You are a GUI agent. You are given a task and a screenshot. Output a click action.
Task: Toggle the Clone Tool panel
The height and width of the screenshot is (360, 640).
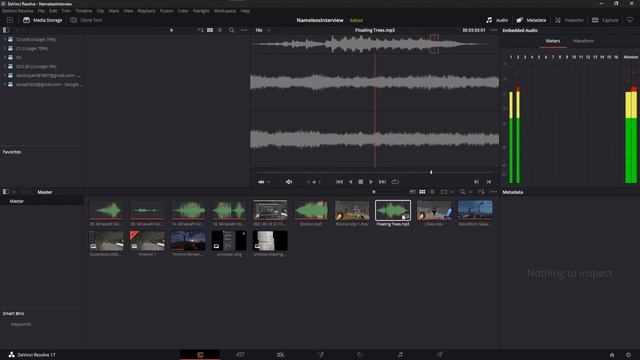click(86, 20)
